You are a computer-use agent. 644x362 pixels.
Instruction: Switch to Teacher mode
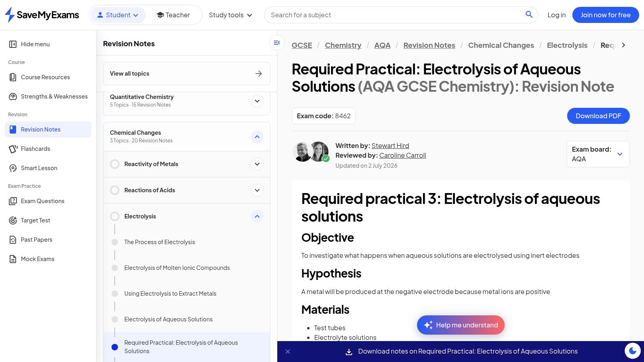[x=173, y=15]
